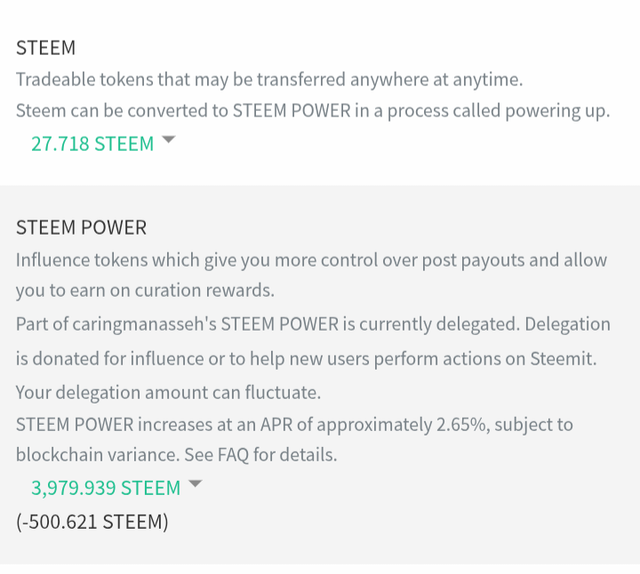Click the "Tradeable tokens" description line
This screenshot has height=574, width=640.
(269, 78)
